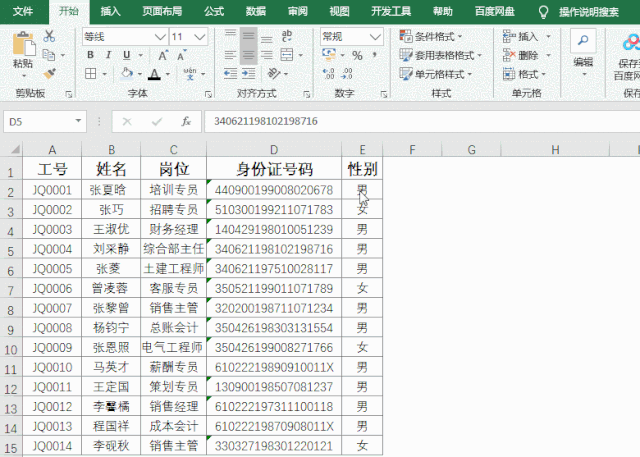Click merge and center icon
Image resolution: width=640 pixels, height=457 pixels.
click(x=287, y=55)
